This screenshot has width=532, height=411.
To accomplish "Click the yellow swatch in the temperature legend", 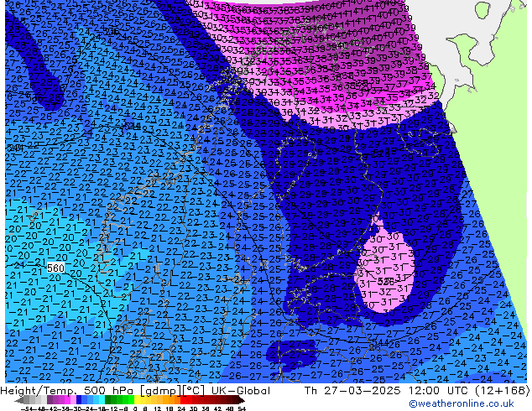I will (x=137, y=400).
